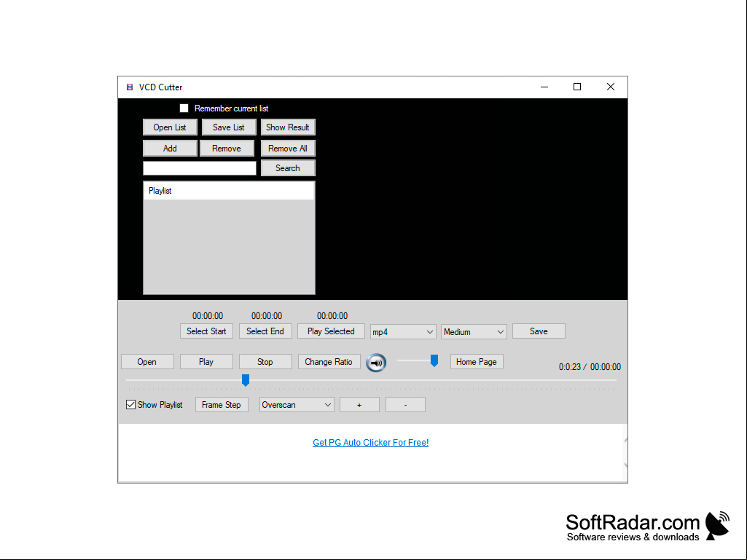The height and width of the screenshot is (560, 747).
Task: Click Save List button
Action: click(x=229, y=127)
